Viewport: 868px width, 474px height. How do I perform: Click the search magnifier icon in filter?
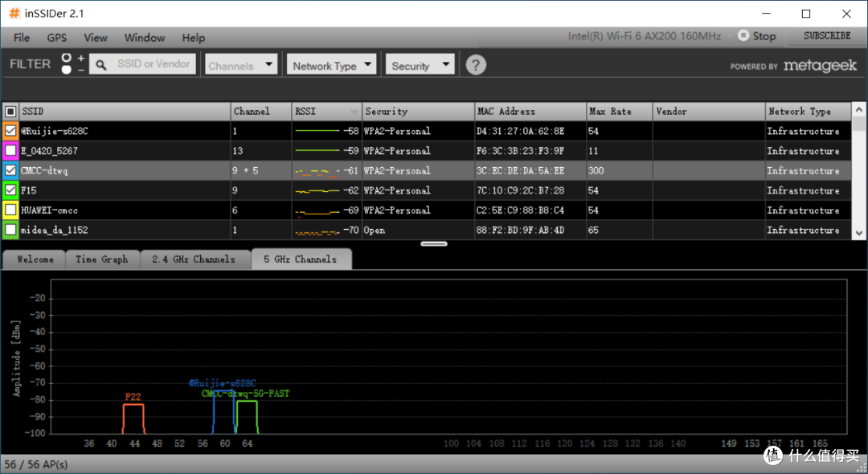[100, 65]
